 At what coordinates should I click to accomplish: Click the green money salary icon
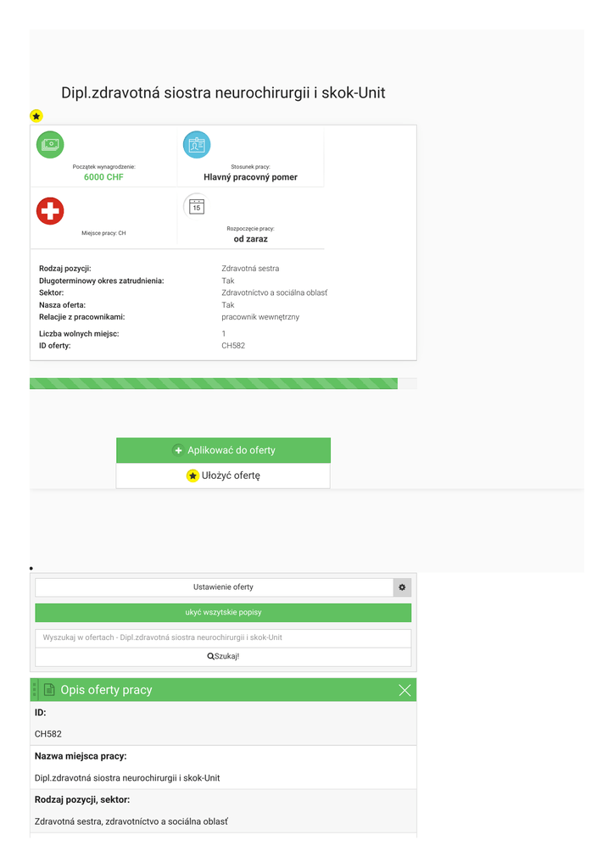tap(50, 145)
